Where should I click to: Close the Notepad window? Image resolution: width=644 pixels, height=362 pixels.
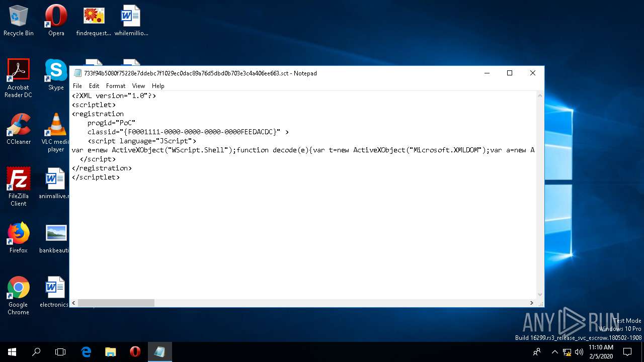click(x=533, y=73)
